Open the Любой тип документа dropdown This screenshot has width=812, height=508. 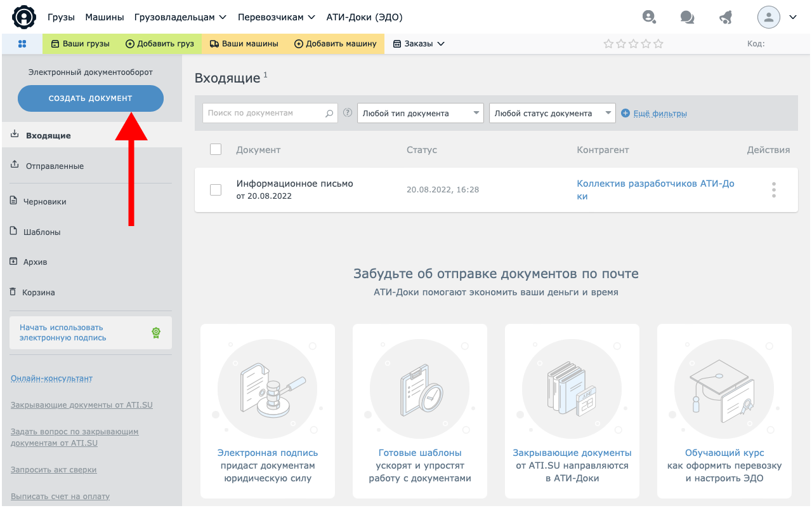click(x=421, y=113)
